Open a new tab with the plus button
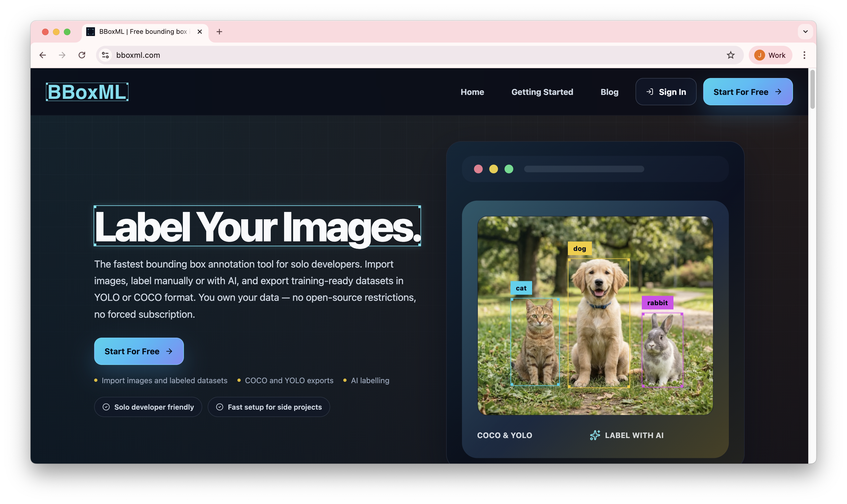The image size is (847, 504). click(x=219, y=32)
